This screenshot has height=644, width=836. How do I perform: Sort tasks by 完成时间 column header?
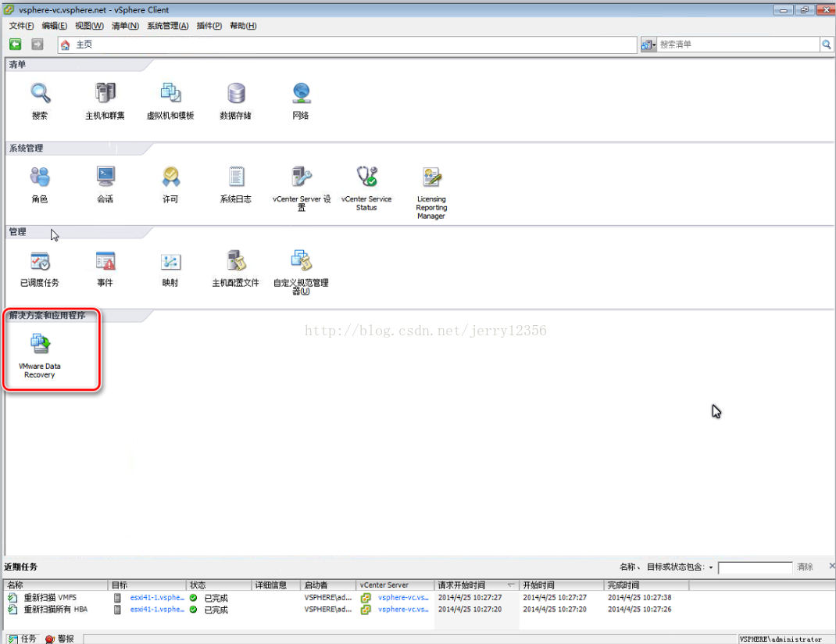tap(647, 585)
